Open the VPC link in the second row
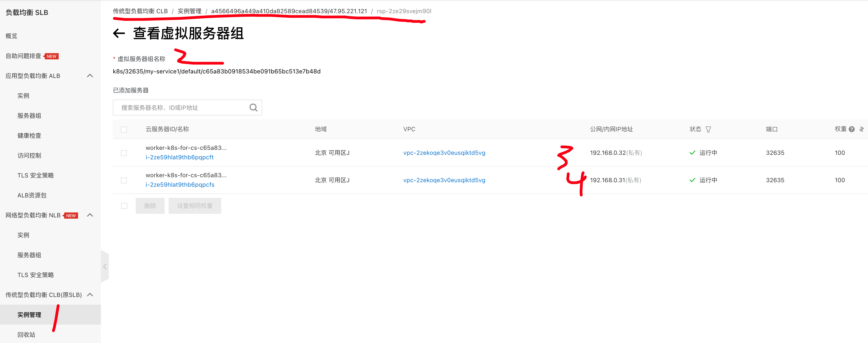 444,180
